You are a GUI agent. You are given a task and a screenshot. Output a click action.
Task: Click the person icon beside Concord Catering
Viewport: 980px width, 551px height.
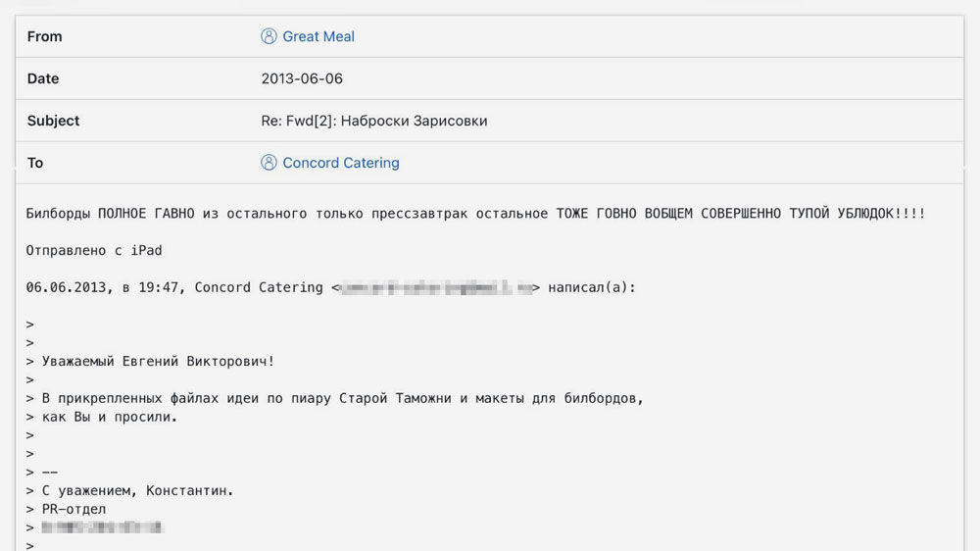click(x=269, y=163)
